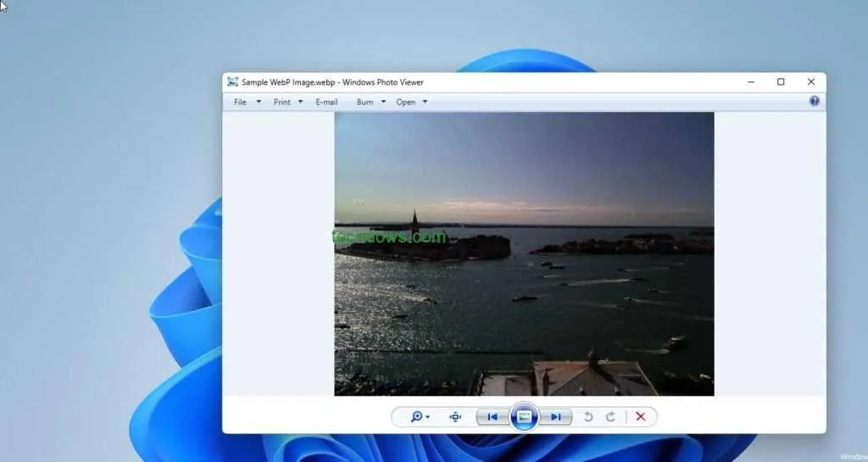
Task: Click the E-mail menu item
Action: pos(326,102)
